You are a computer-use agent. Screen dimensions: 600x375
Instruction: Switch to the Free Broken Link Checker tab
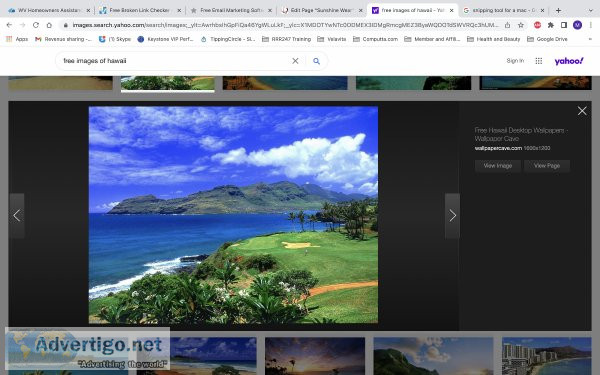pos(139,10)
